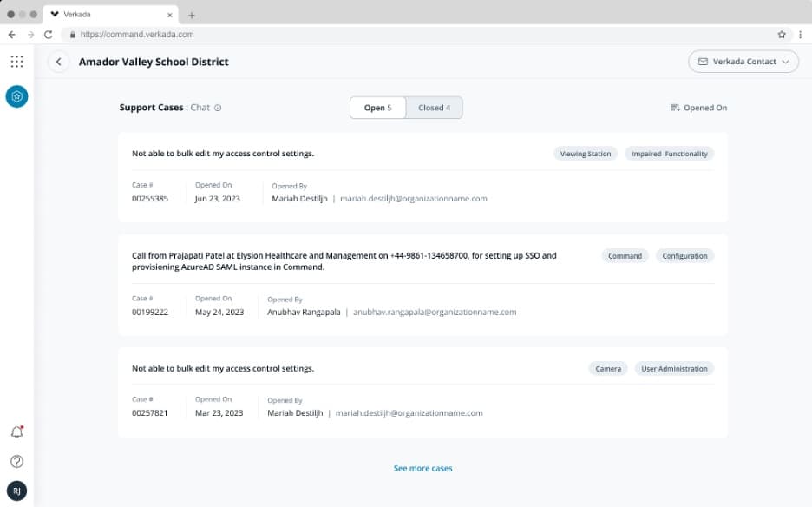Click the info icon next to Chat
This screenshot has height=507, width=812.
point(218,108)
